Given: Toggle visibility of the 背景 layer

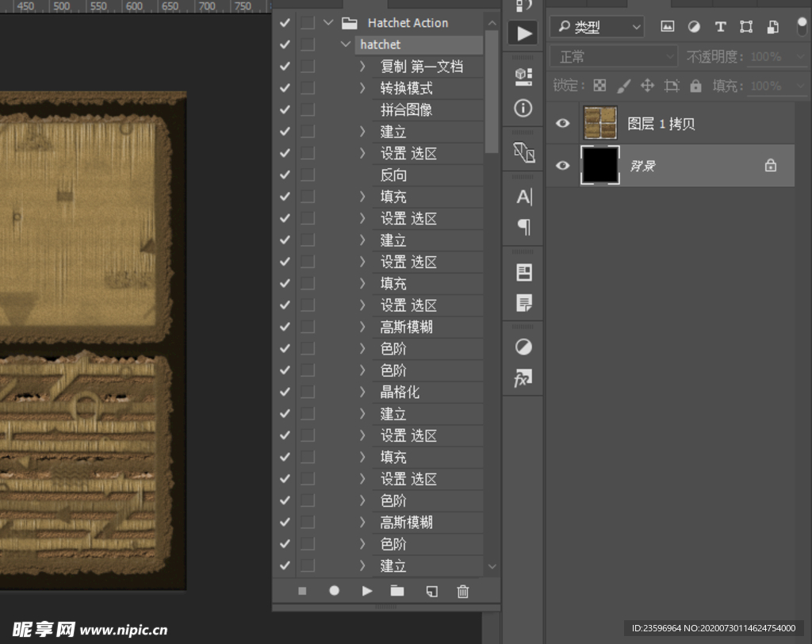Looking at the screenshot, I should [x=563, y=166].
